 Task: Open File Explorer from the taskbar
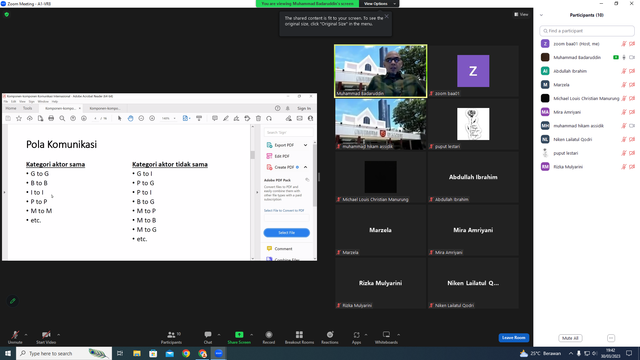pos(137,353)
